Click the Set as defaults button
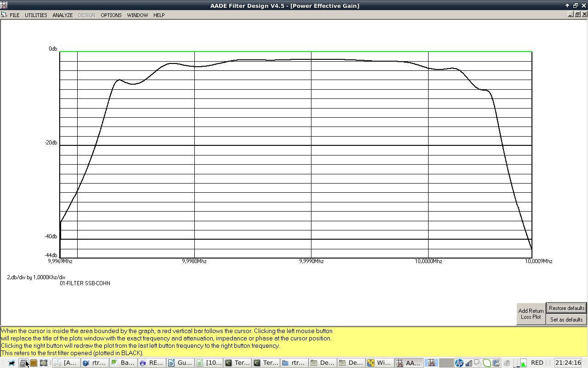Image resolution: width=588 pixels, height=368 pixels. tap(566, 320)
